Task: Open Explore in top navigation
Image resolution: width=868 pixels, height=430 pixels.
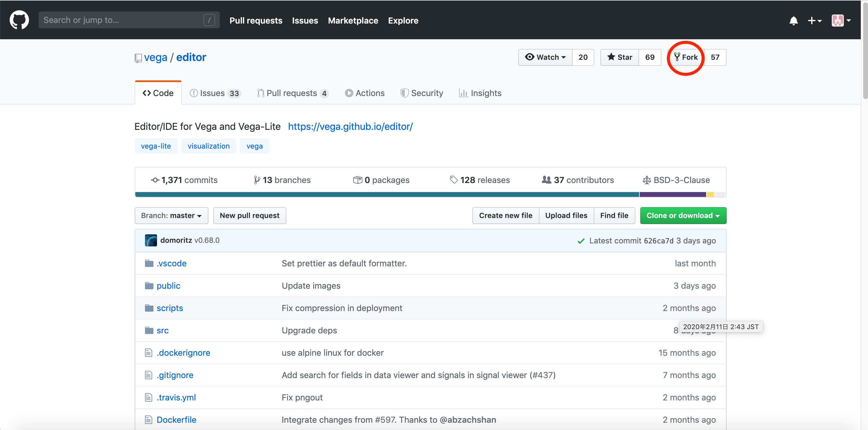Action: 403,21
